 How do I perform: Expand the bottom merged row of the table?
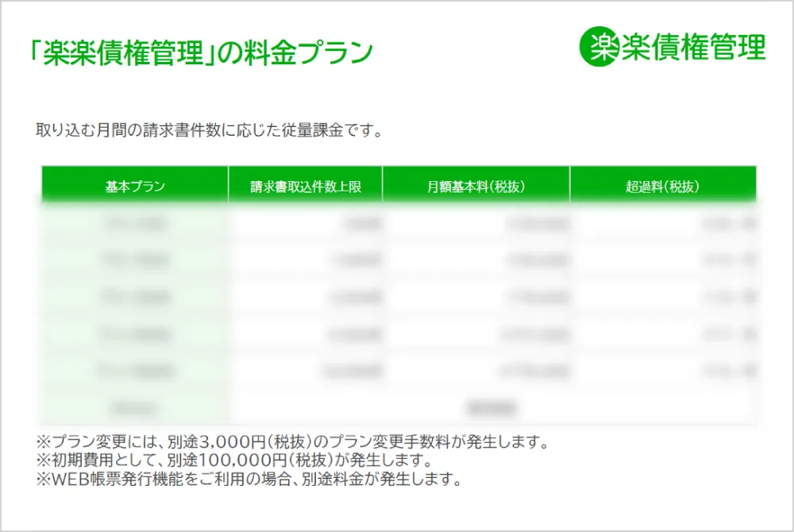tap(397, 407)
